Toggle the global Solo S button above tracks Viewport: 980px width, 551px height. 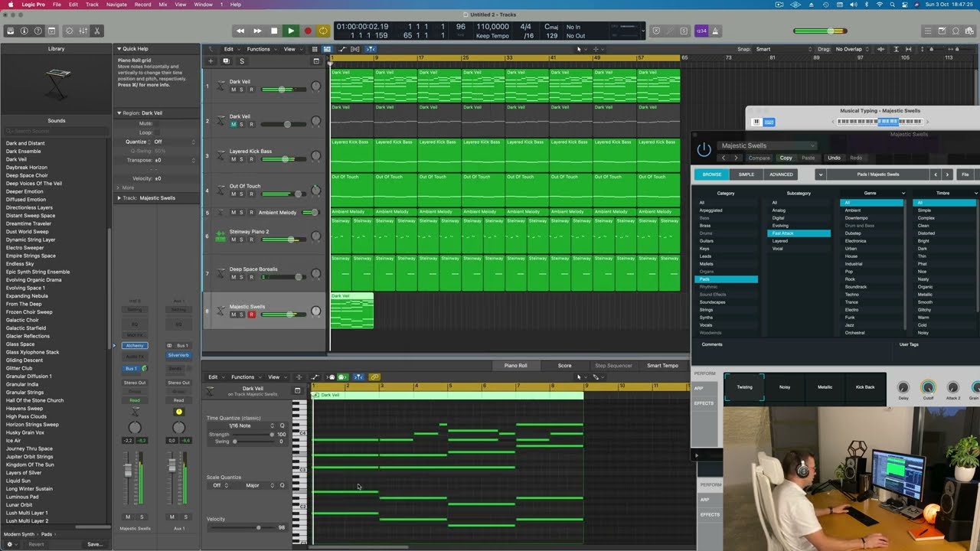point(242,61)
